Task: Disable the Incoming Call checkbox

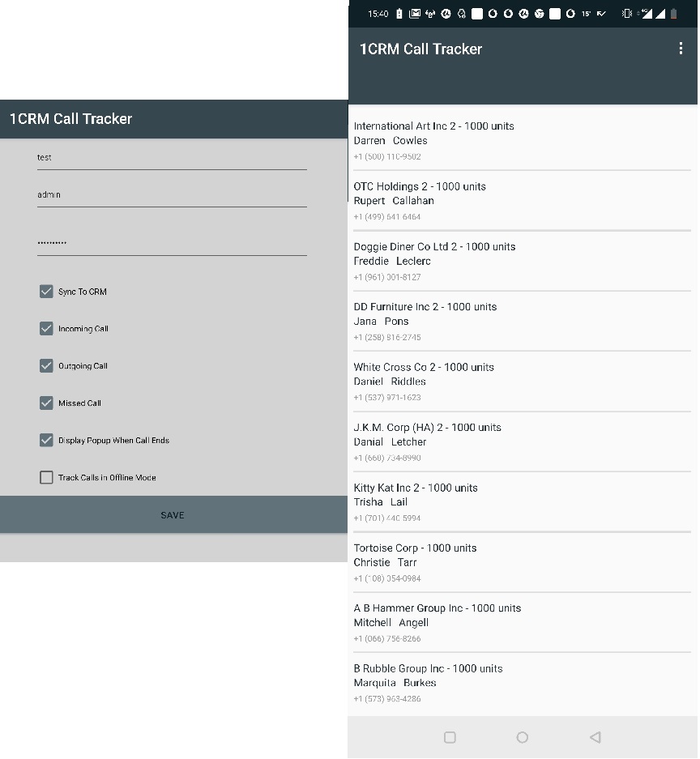Action: click(x=46, y=329)
